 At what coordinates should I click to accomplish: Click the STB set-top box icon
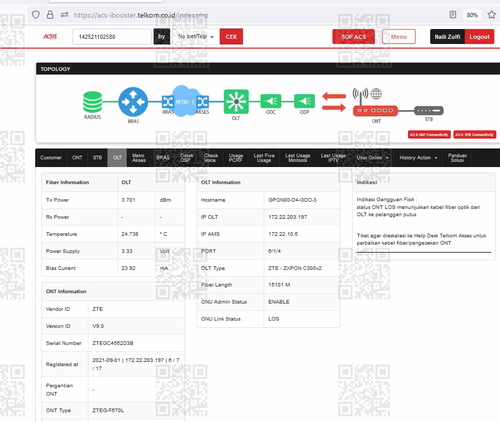tap(429, 110)
